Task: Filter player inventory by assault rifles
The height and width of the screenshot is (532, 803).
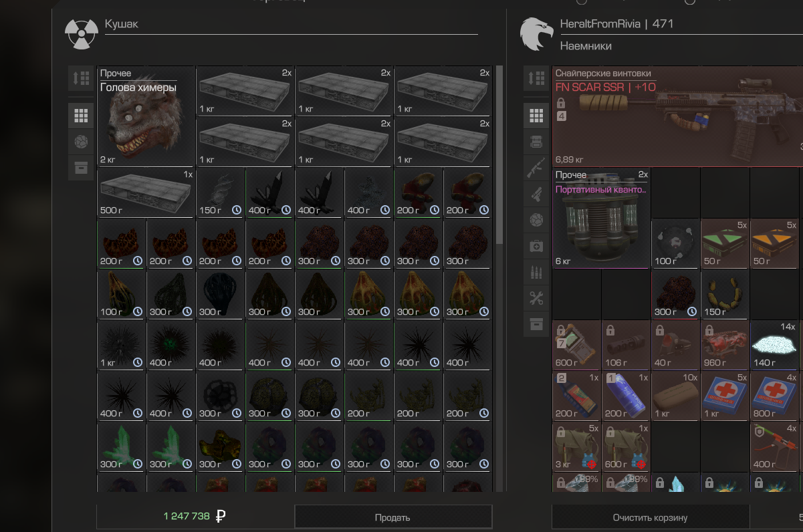Action: coord(536,168)
